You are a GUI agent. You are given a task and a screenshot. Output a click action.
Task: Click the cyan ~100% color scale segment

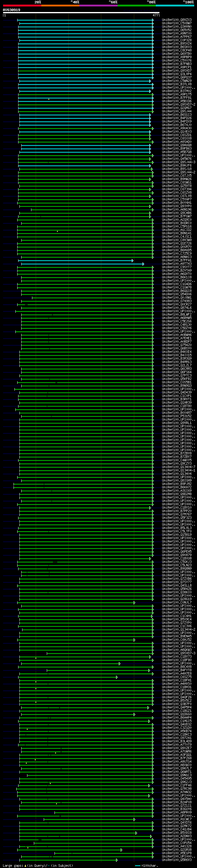(x=175, y=6)
